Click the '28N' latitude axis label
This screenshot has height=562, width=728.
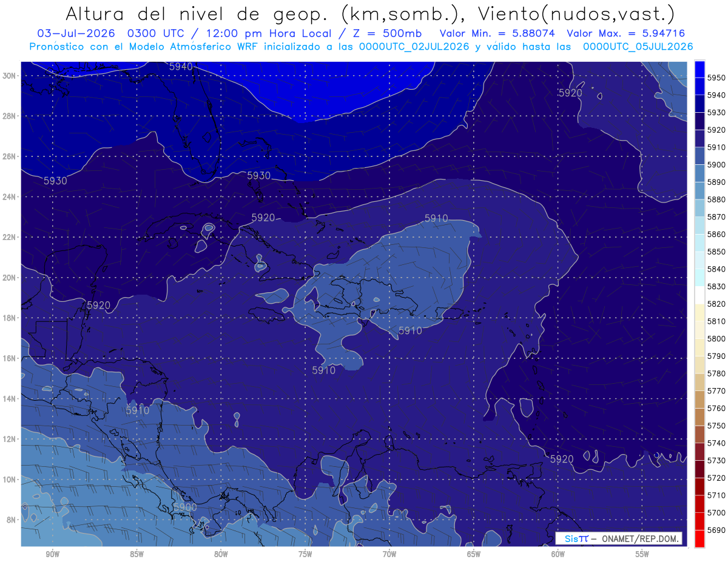pyautogui.click(x=10, y=116)
